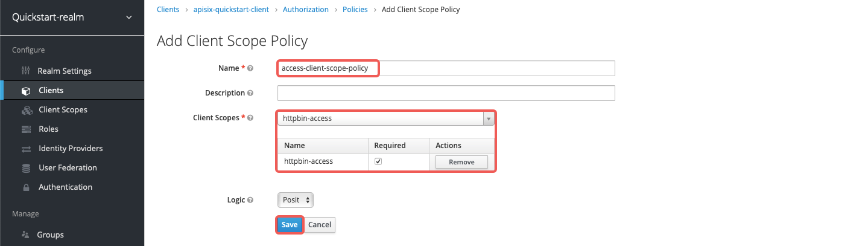
Task: Open the Client Scopes dropdown selector
Action: (x=385, y=118)
